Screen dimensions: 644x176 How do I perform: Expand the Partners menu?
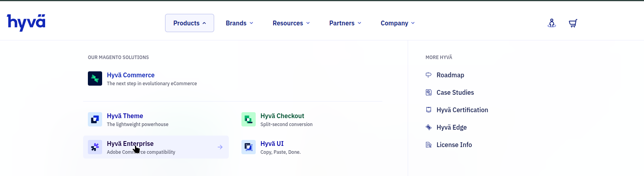(x=345, y=23)
